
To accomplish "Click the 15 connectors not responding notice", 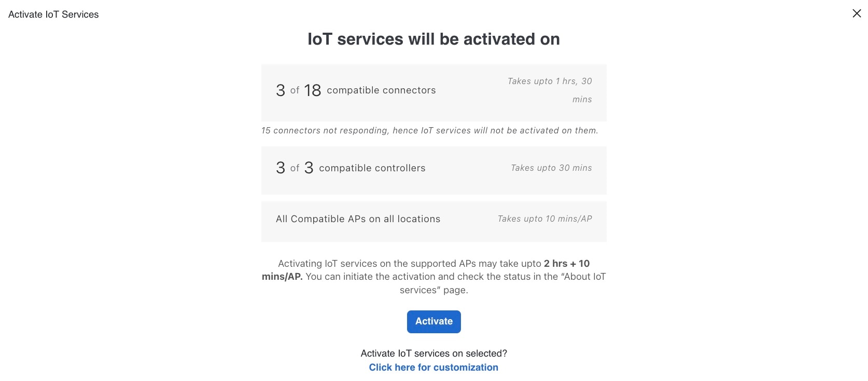I will [x=429, y=131].
